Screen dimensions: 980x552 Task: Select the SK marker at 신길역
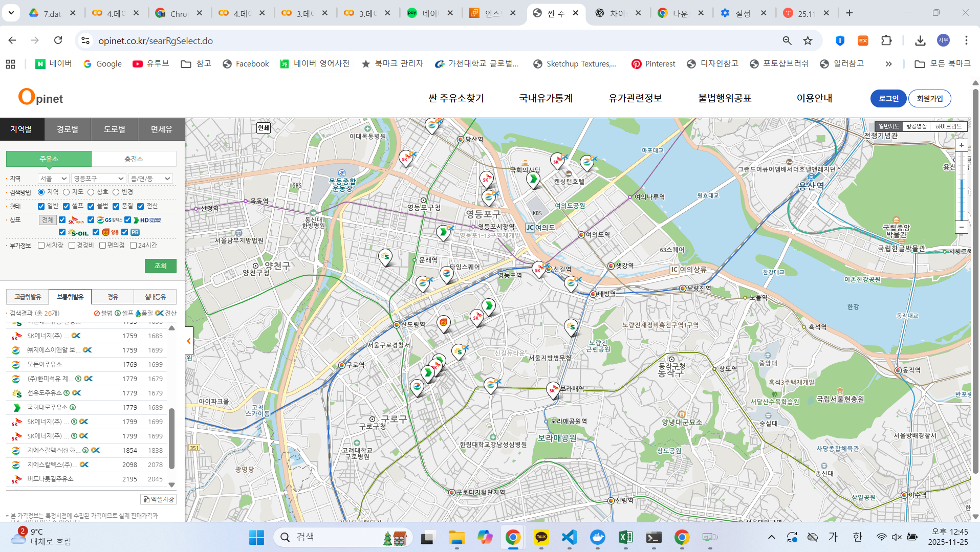point(538,269)
